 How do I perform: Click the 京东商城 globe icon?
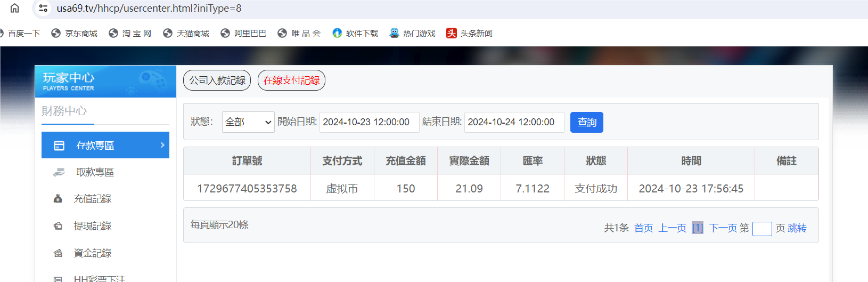[x=56, y=33]
